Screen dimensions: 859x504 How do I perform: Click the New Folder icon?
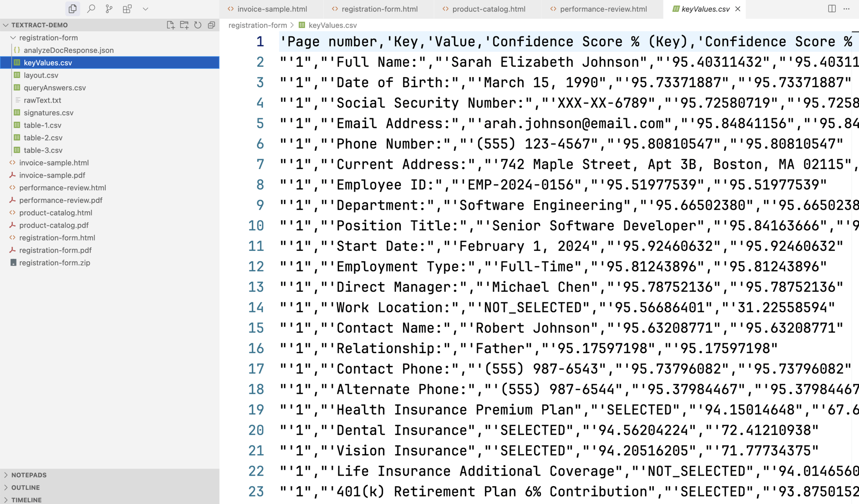click(184, 25)
